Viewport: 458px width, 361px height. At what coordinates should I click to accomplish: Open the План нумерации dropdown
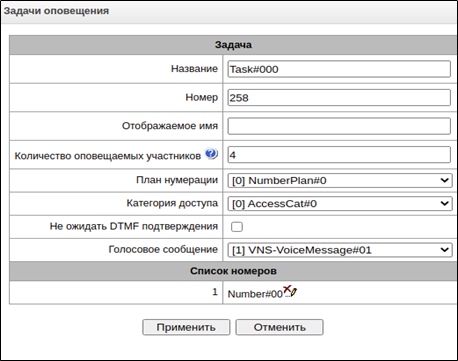click(x=340, y=180)
